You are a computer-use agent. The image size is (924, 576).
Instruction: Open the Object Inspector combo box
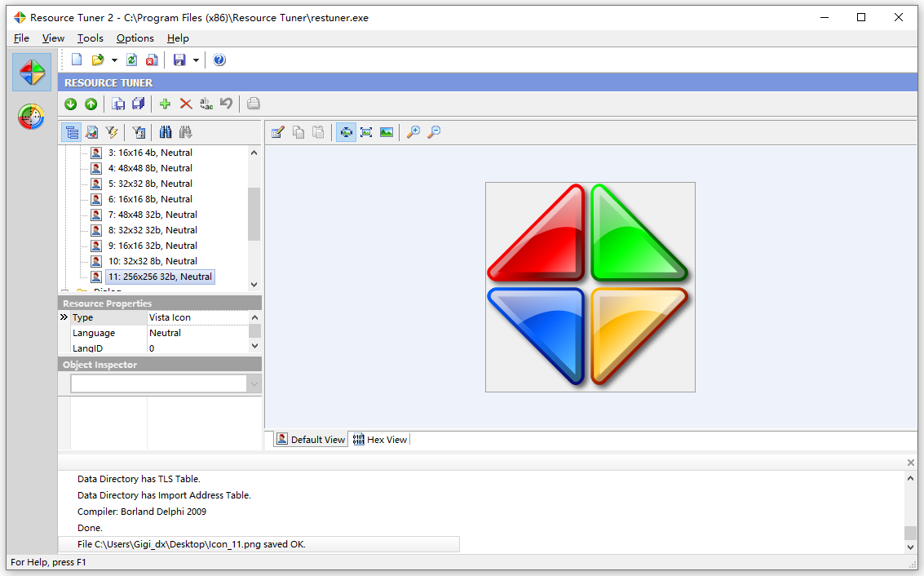coord(166,383)
